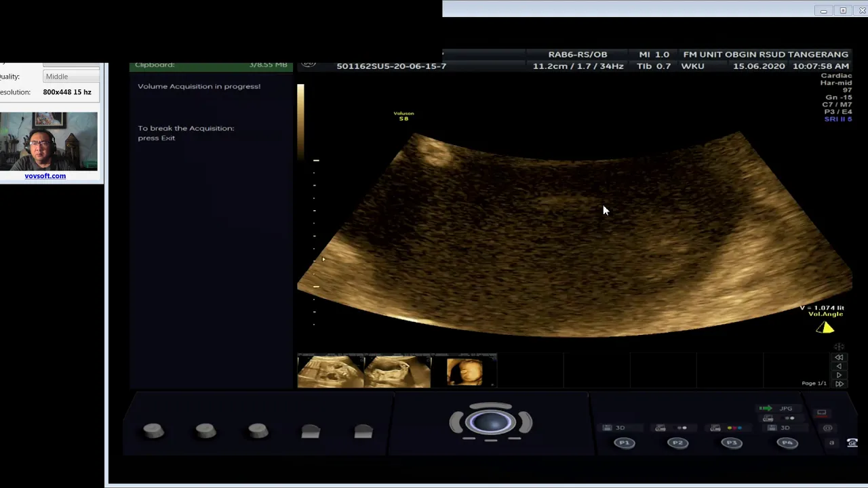The image size is (868, 488).
Task: Toggle the fourth console paddle switch
Action: (311, 431)
